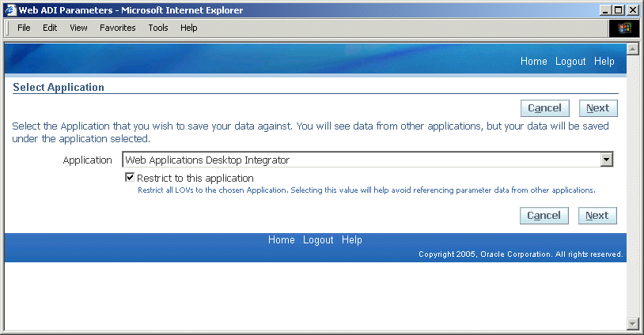The image size is (644, 335).
Task: Click the upper Next button
Action: tap(598, 108)
